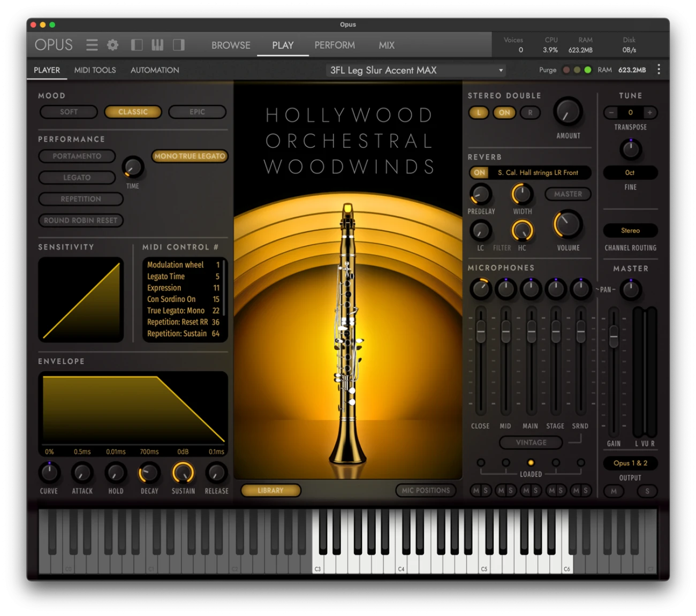Open the three-dot options menu
This screenshot has height=616, width=696.
point(659,70)
